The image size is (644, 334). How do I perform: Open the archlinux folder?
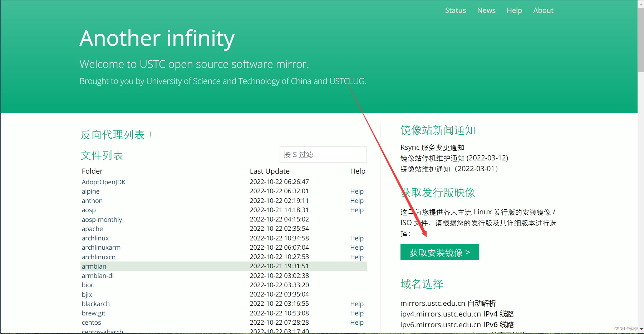[95, 238]
